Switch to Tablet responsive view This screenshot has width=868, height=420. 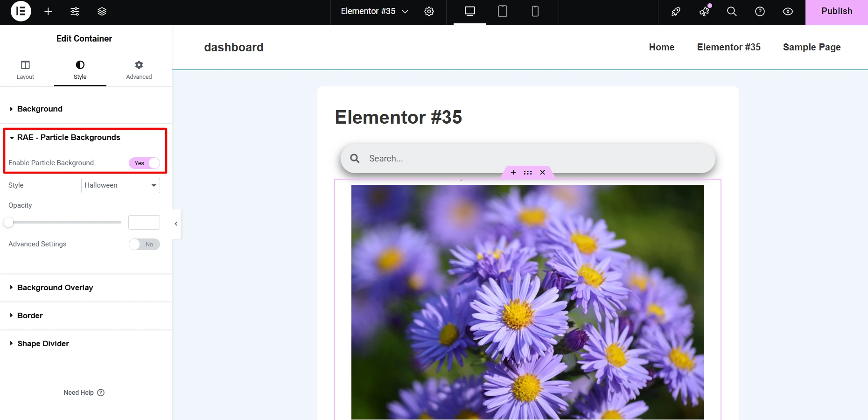click(503, 11)
